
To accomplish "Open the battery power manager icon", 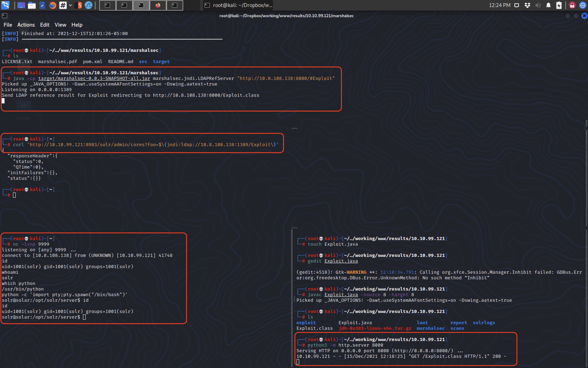I will point(559,5).
